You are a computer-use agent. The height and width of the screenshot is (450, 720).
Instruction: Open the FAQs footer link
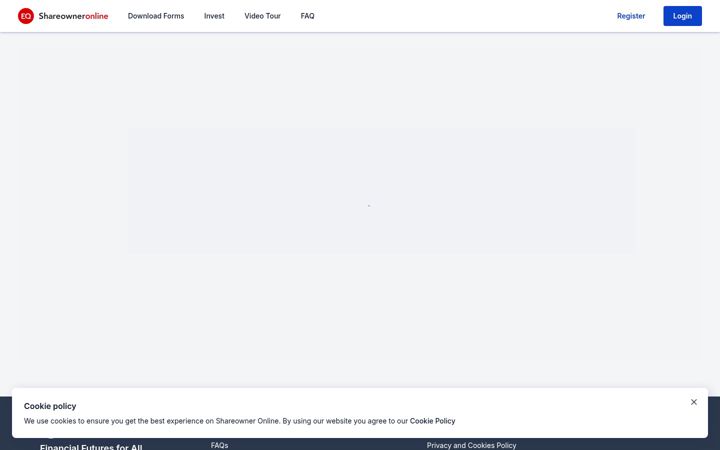coord(219,445)
